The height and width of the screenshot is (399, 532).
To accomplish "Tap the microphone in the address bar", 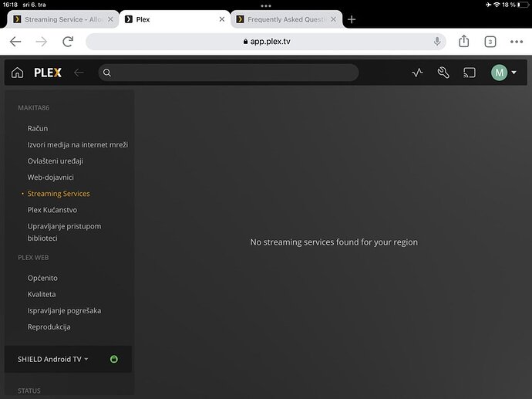I will [x=437, y=42].
